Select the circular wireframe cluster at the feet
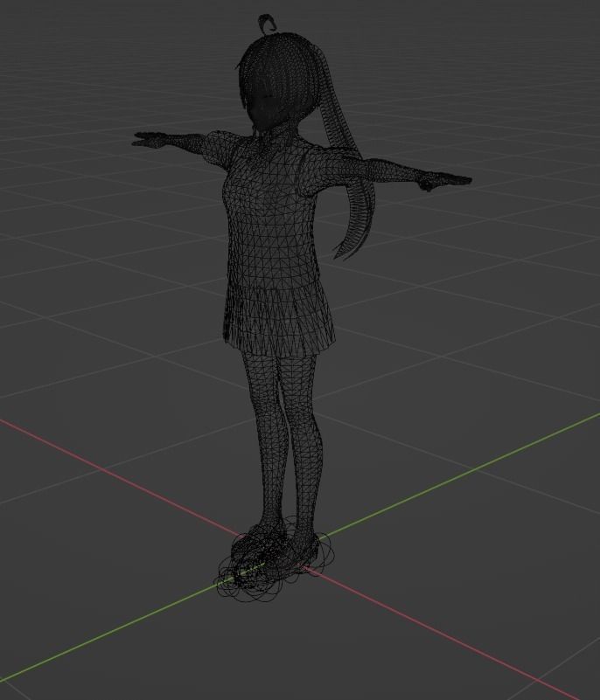The image size is (600, 700). [x=274, y=559]
